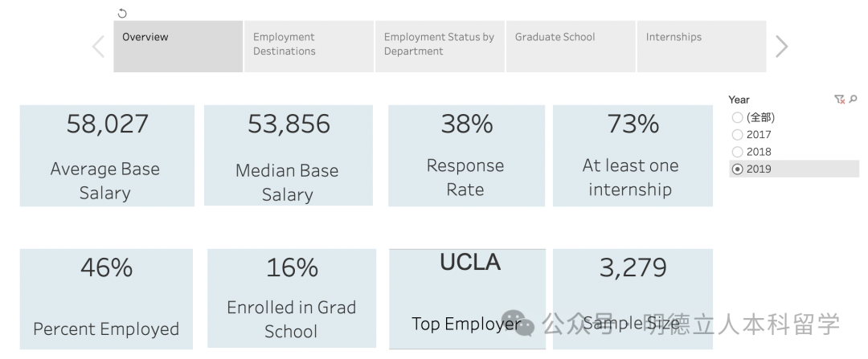Viewport: 868px width, 359px height.
Task: Click the Enrolled in Grad School card
Action: coord(292,299)
